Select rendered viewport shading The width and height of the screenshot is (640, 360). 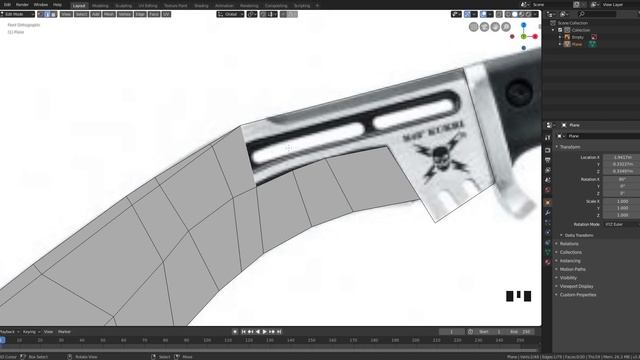529,14
